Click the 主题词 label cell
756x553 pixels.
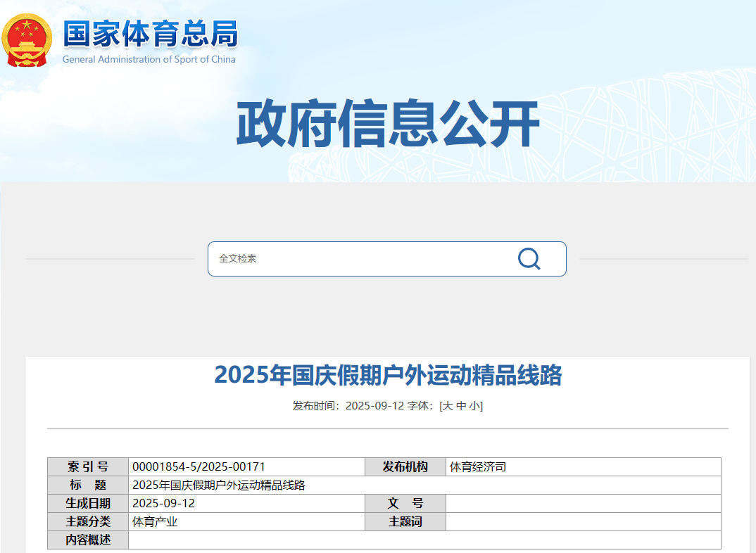click(405, 522)
